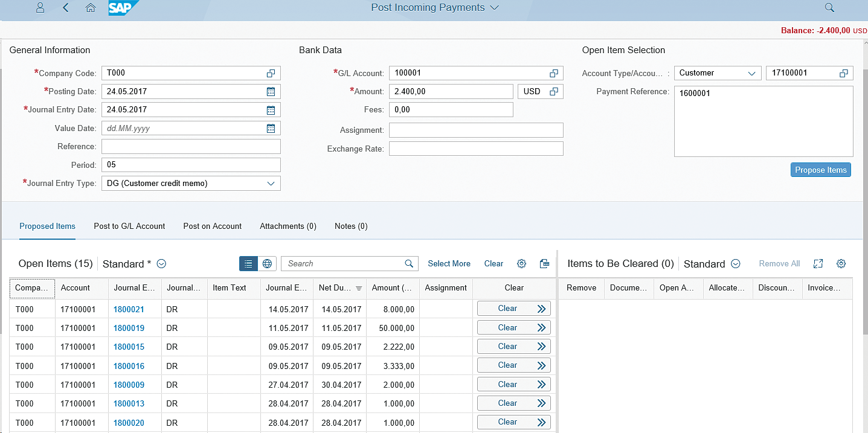Click amount cell 50.000,00
This screenshot has height=433, width=868.
(393, 328)
